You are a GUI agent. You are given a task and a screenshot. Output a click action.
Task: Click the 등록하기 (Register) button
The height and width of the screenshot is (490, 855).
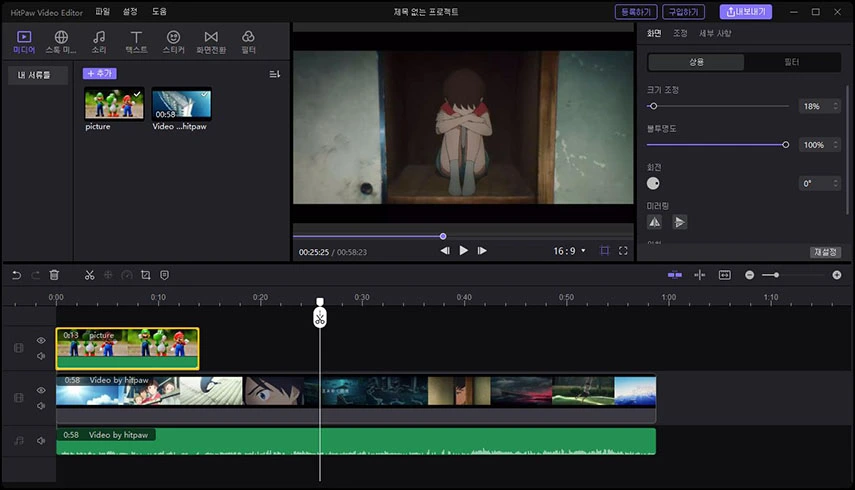point(636,11)
